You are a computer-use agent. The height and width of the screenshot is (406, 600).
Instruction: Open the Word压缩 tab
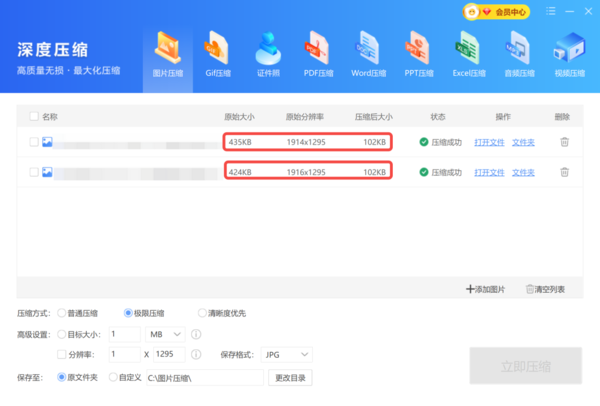pos(368,55)
